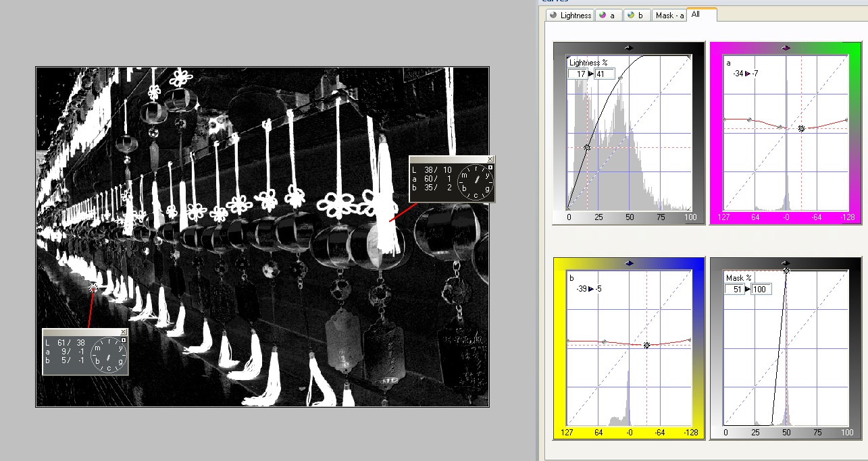Screen dimensions: 868x461
Task: Close the L 61/38 color sampler readout
Action: pos(124,331)
